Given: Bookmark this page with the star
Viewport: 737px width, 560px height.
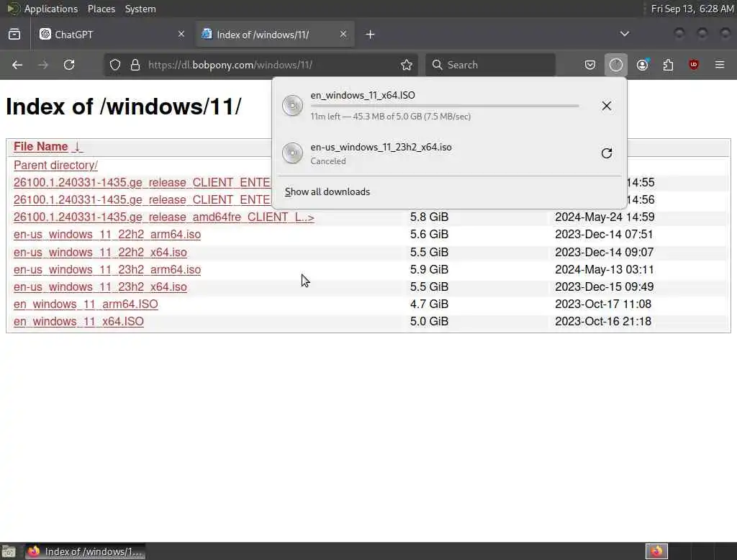Looking at the screenshot, I should point(407,65).
